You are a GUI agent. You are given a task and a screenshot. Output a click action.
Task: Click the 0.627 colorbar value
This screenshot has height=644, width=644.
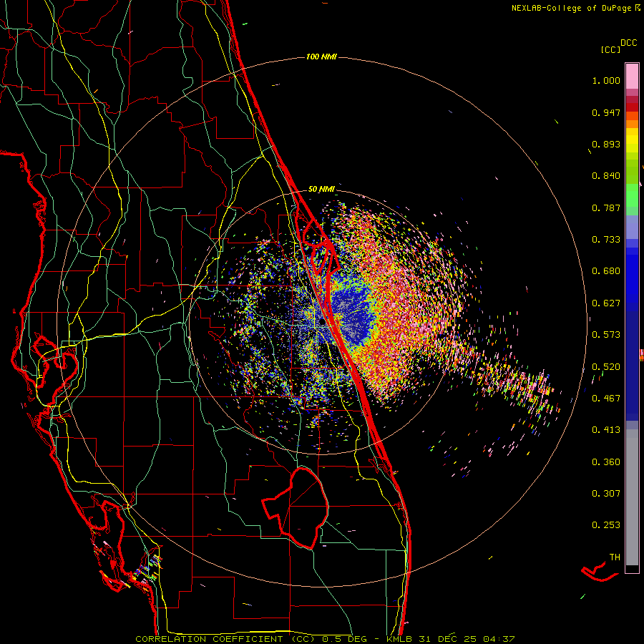click(606, 303)
